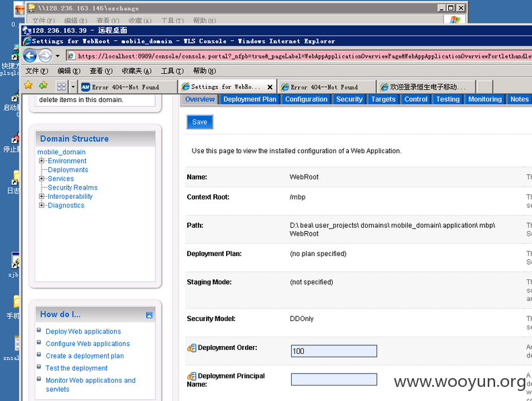Screen dimensions: 532x401
Task: Click the remote desktop icon in title bar
Action: (x=27, y=31)
